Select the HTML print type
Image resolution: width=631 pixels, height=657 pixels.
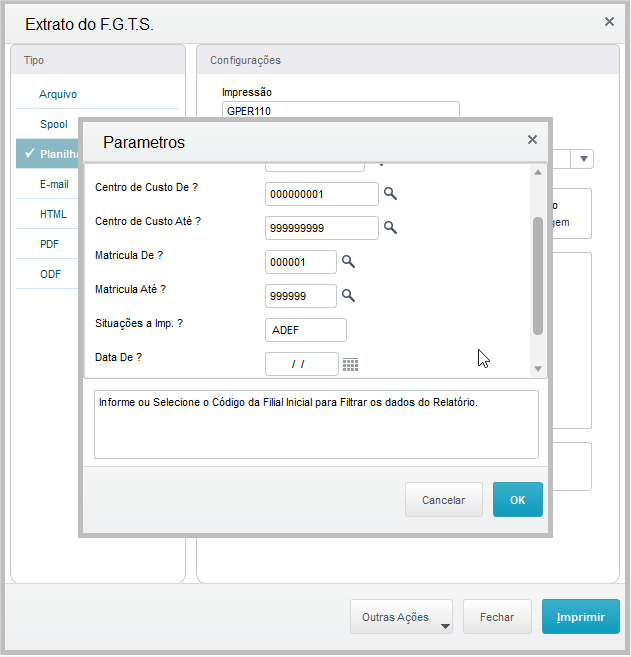[53, 215]
